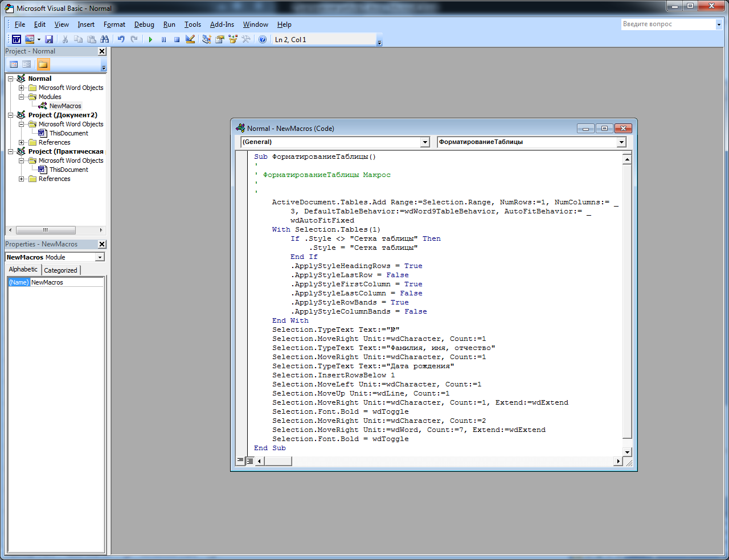
Task: Undo the last action with arrow icon
Action: point(121,39)
